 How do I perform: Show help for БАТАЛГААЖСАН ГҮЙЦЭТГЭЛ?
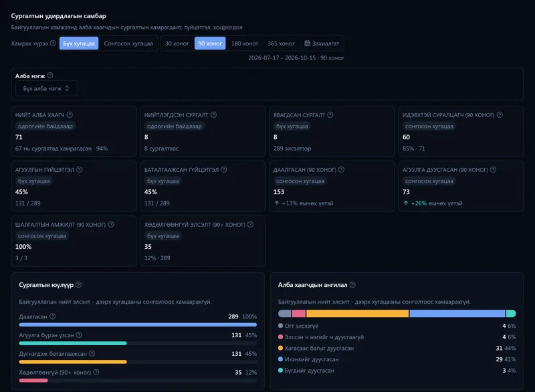224,169
